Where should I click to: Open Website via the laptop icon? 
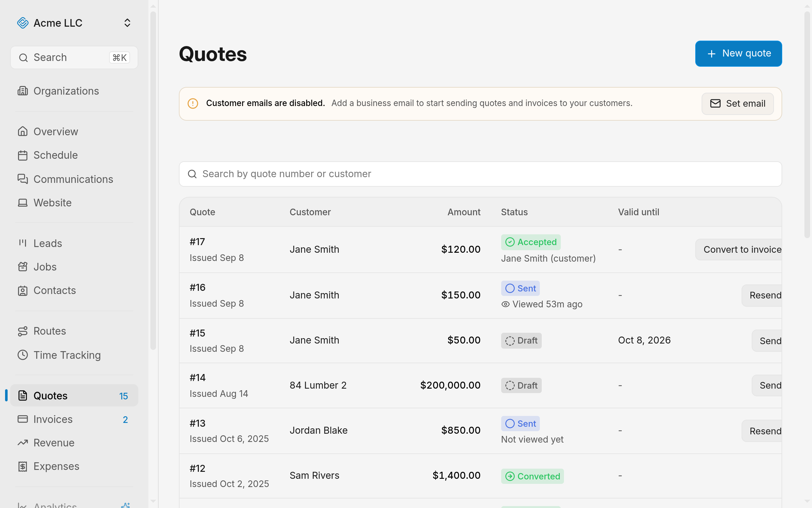click(x=23, y=203)
